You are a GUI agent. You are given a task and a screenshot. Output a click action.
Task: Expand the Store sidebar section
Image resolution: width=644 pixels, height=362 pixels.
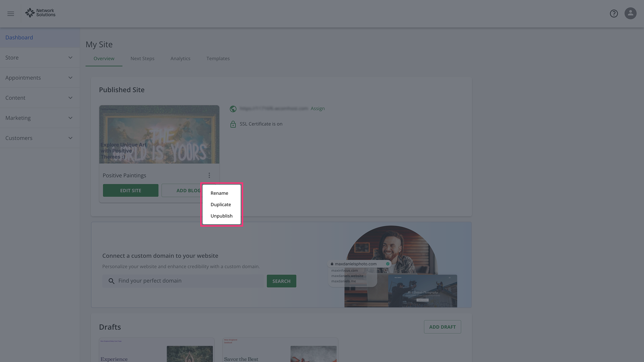pos(40,58)
